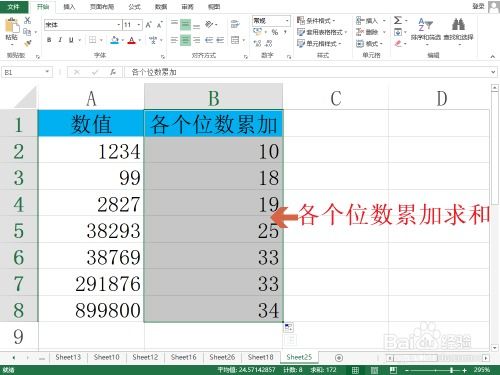Image resolution: width=500 pixels, height=375 pixels.
Task: Click the new sheet plus button
Action: coord(339,358)
